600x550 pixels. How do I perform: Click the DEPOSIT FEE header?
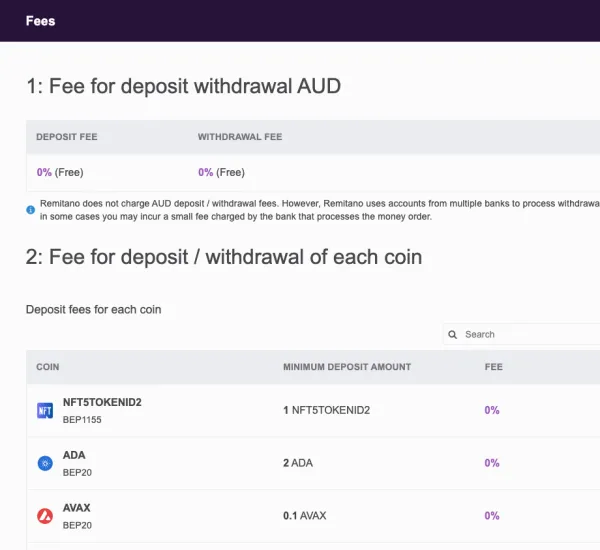(x=67, y=137)
